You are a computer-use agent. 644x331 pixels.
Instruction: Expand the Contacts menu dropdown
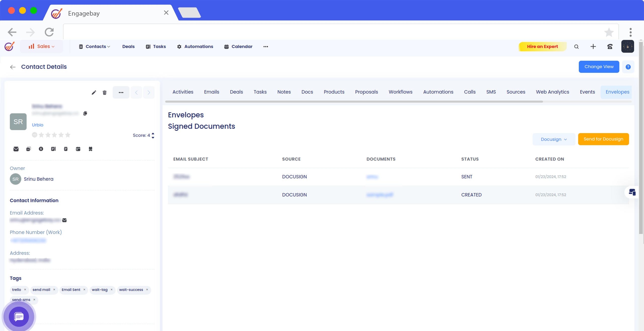95,47
